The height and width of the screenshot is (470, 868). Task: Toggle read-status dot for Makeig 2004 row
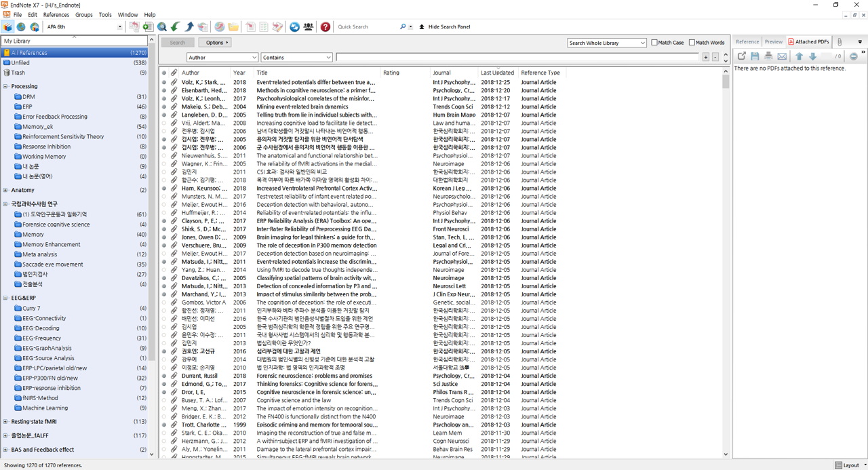click(164, 106)
